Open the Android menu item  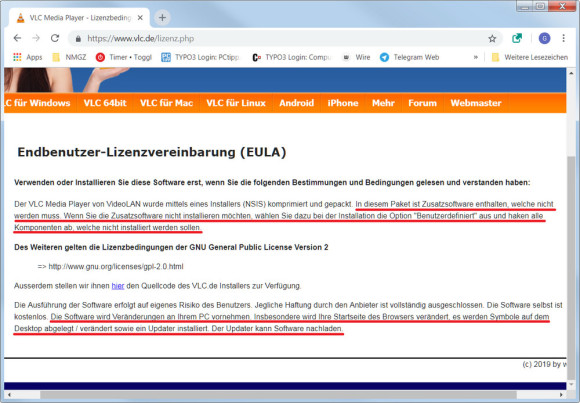[x=297, y=103]
